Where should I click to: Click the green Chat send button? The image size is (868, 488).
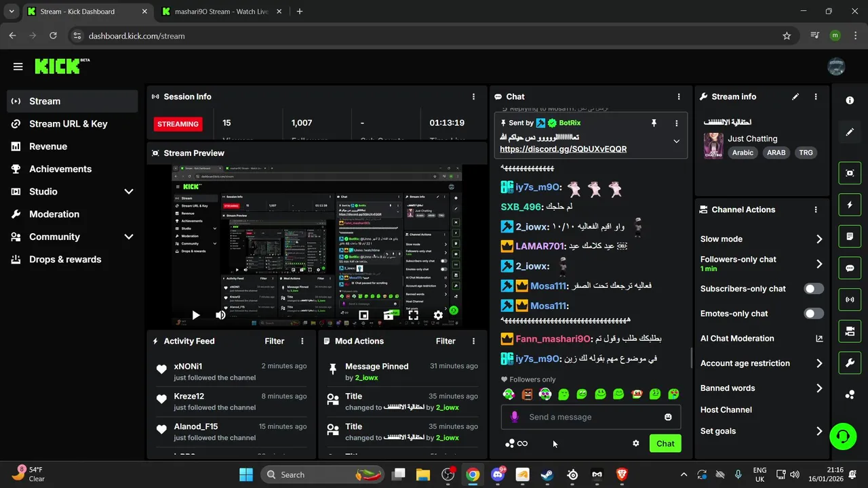click(x=665, y=443)
